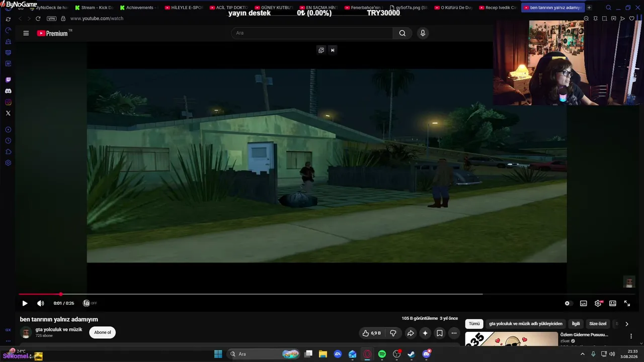Open the more actions ellipsis menu

[x=454, y=333]
